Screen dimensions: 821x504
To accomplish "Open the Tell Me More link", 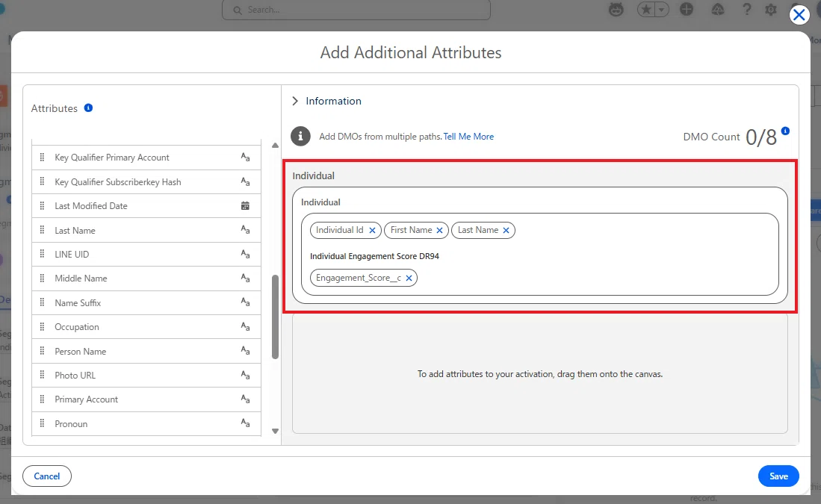I will [x=468, y=137].
